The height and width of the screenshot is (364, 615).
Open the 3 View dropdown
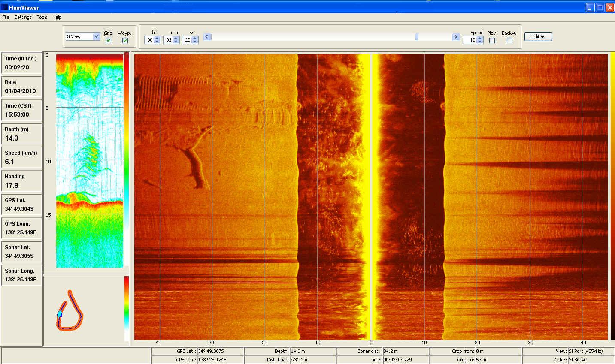[x=96, y=36]
